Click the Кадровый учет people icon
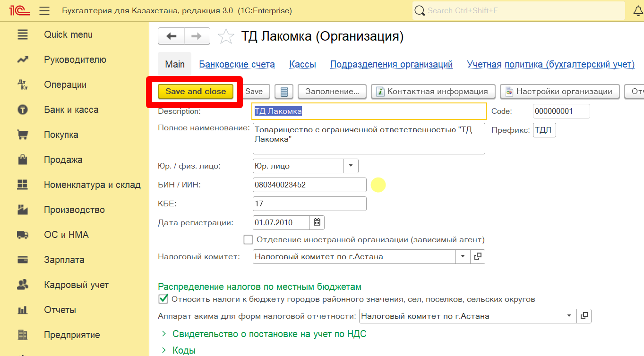The image size is (644, 356). click(x=22, y=285)
